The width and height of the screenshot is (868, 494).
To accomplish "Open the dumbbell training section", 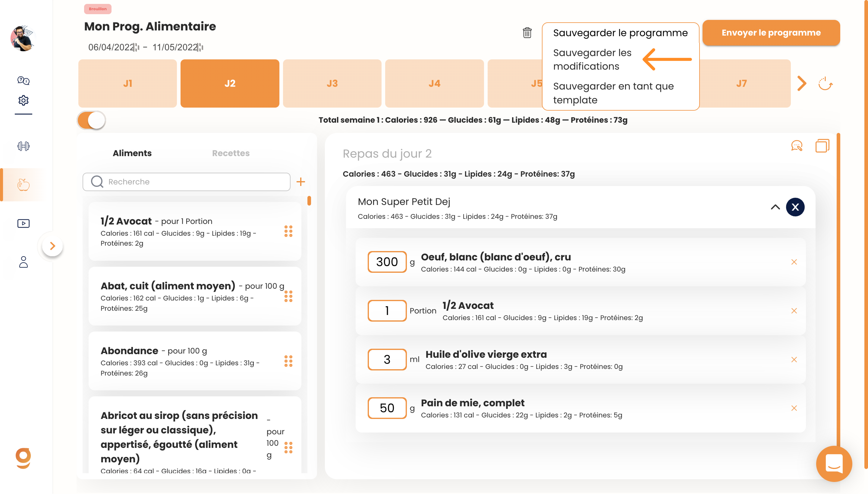I will 23,146.
